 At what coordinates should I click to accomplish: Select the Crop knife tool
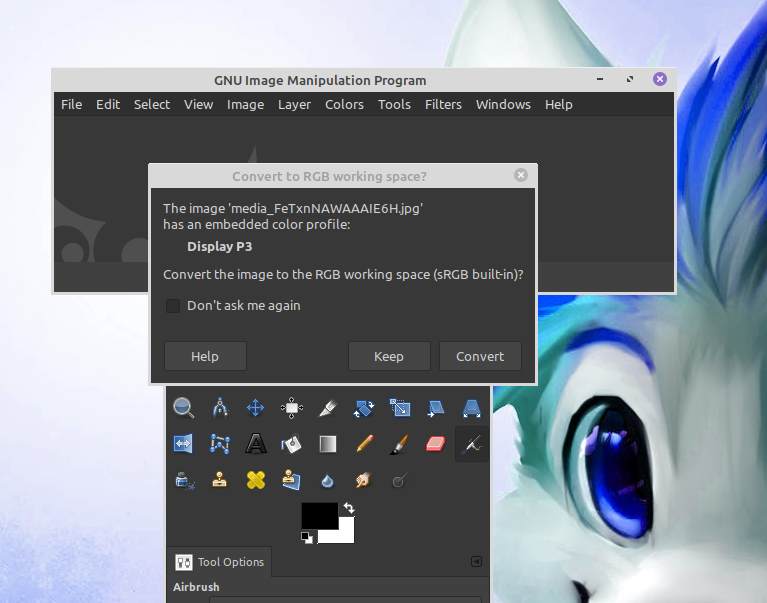pyautogui.click(x=328, y=407)
